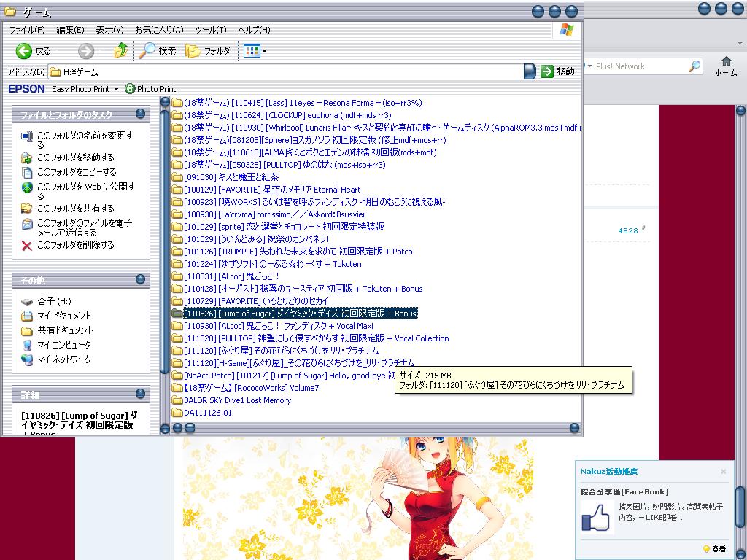747x560 pixels.
Task: Click the EPSON Photo Print button
Action: click(150, 89)
